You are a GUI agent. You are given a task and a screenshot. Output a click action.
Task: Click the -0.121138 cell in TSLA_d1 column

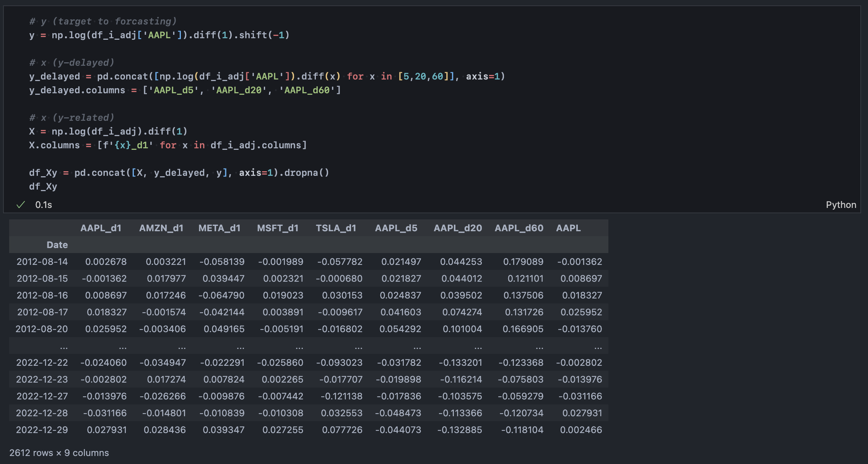(x=341, y=396)
